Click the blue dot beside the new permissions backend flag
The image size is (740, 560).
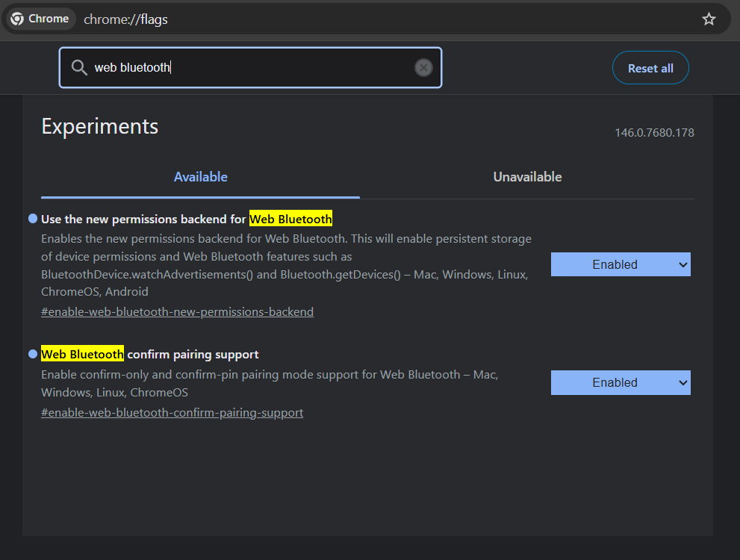point(33,219)
